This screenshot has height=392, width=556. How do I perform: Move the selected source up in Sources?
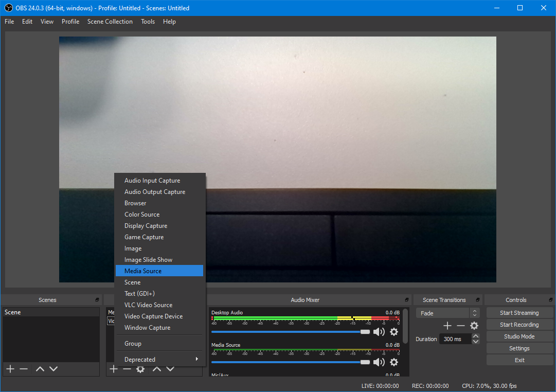click(x=157, y=369)
